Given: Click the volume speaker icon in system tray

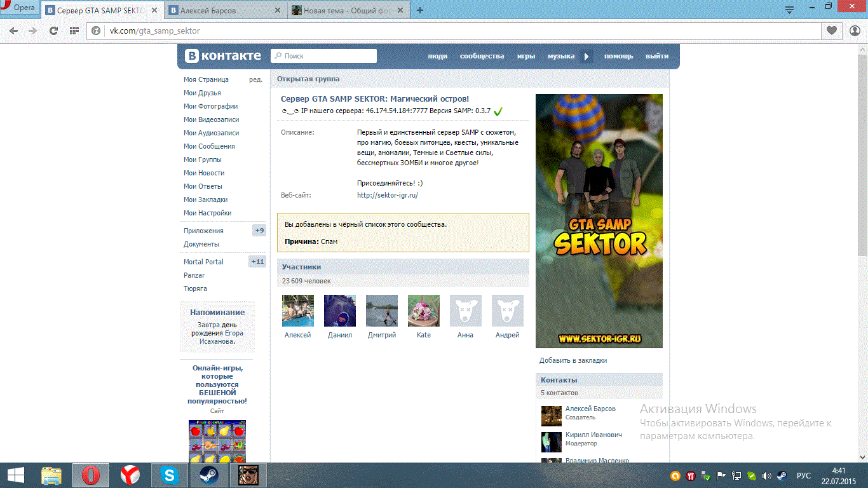Looking at the screenshot, I should click(767, 475).
